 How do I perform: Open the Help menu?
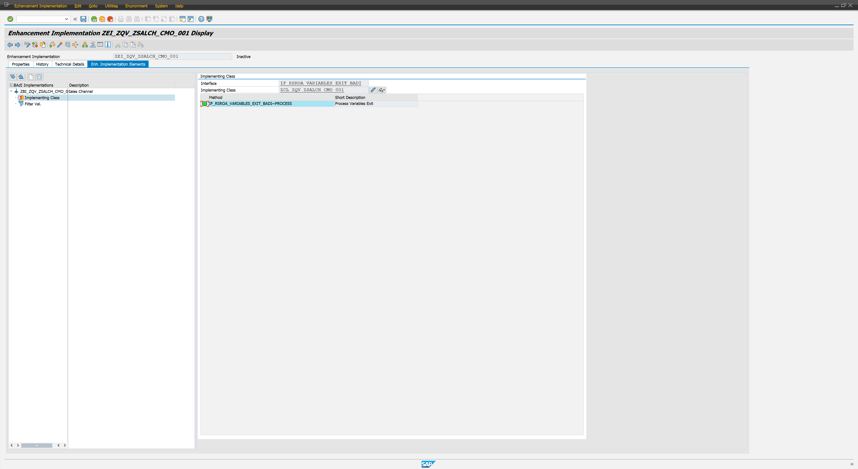[179, 6]
